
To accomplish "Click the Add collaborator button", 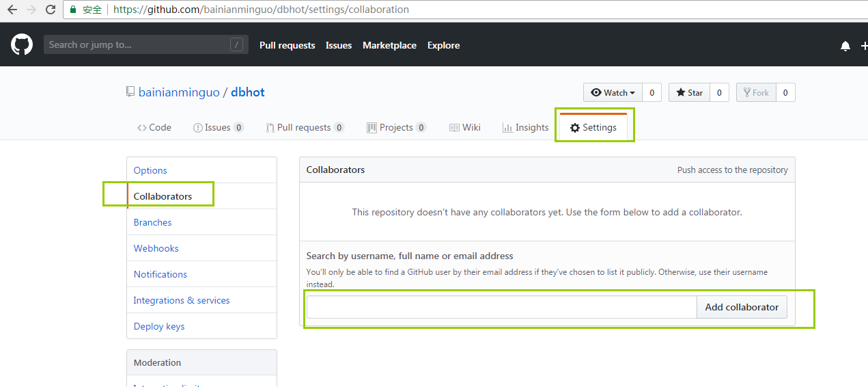I will [x=742, y=307].
